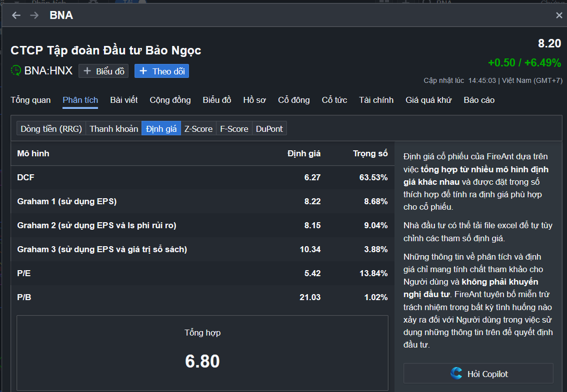Image resolution: width=567 pixels, height=392 pixels.
Task: Open the Giá quá khứ tab
Action: coord(428,100)
